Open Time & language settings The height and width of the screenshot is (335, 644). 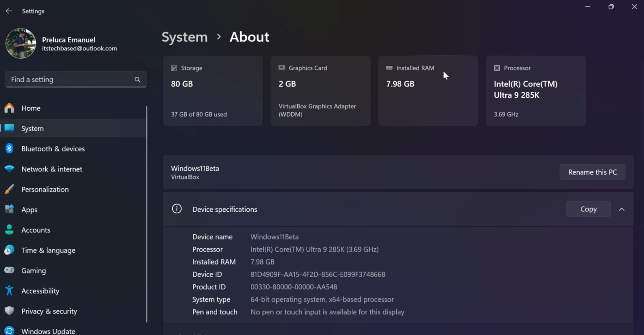pos(48,250)
